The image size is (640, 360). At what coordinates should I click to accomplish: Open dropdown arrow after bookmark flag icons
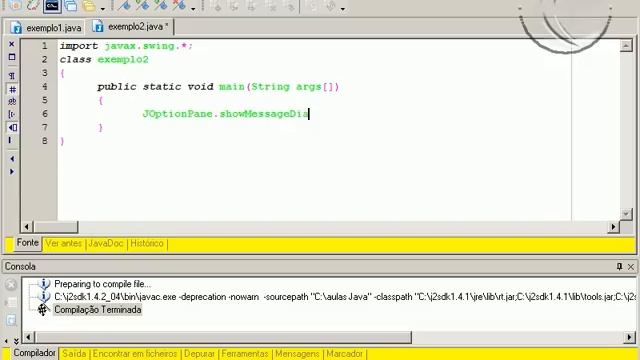click(193, 8)
